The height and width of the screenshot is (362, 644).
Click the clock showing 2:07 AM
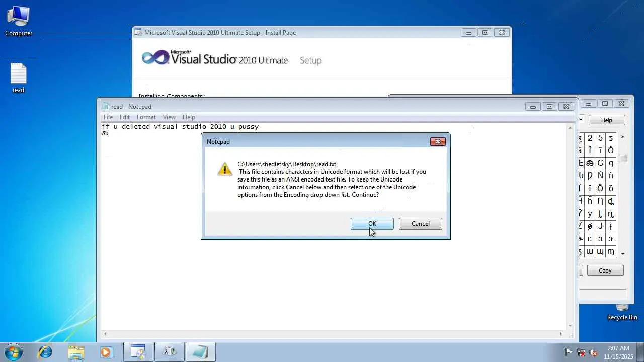[x=618, y=348]
